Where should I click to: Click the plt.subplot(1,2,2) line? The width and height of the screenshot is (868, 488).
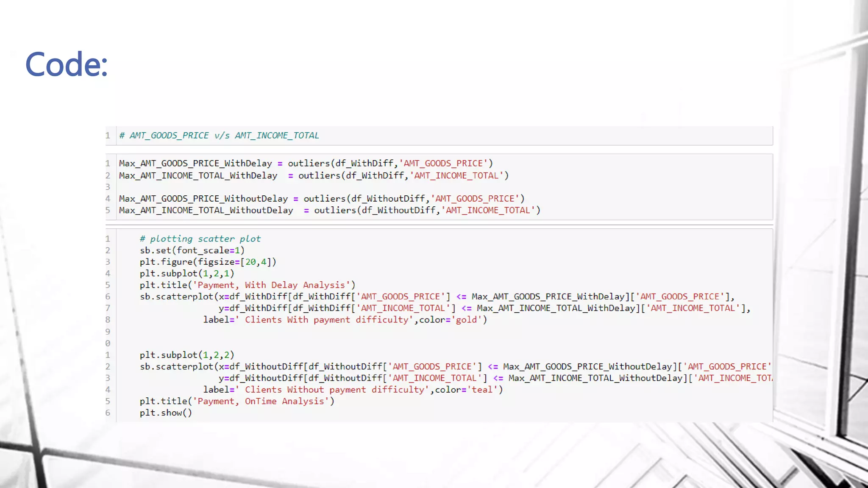pos(186,355)
